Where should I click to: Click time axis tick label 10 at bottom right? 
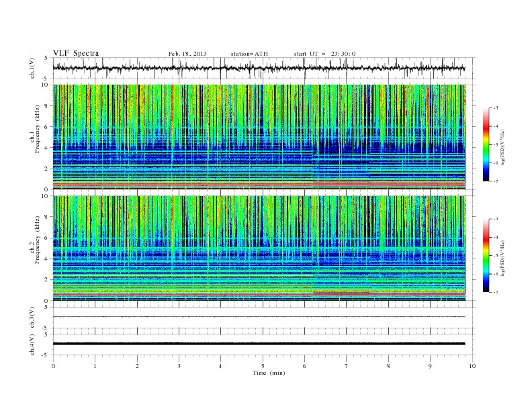[x=472, y=366]
